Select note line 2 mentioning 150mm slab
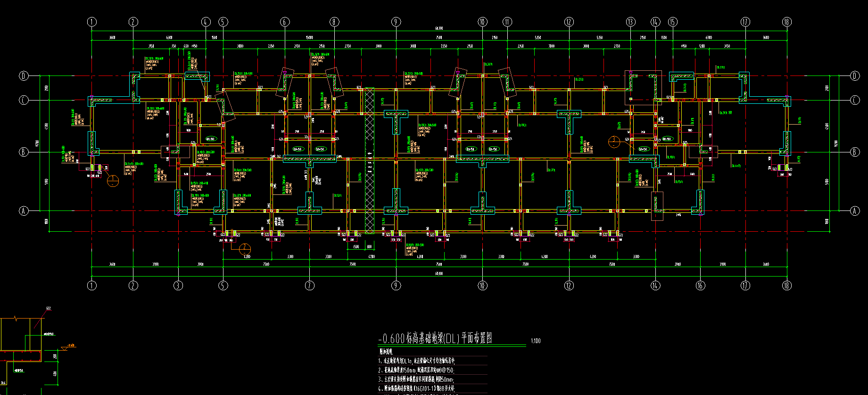The image size is (868, 395). 416,370
